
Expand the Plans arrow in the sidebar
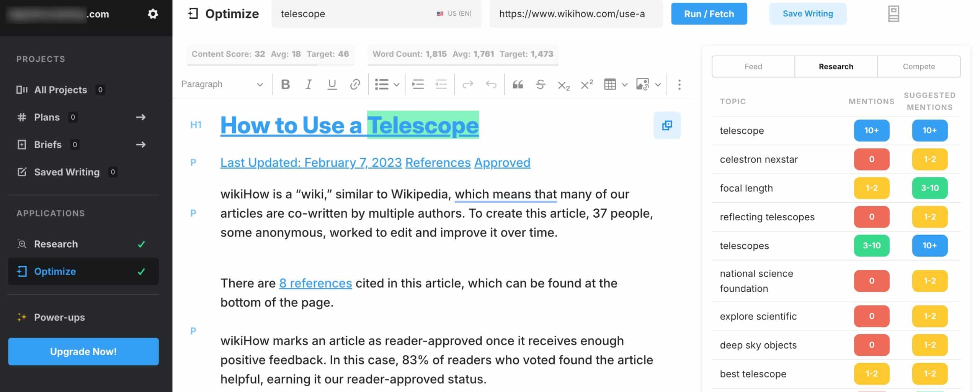pos(141,117)
